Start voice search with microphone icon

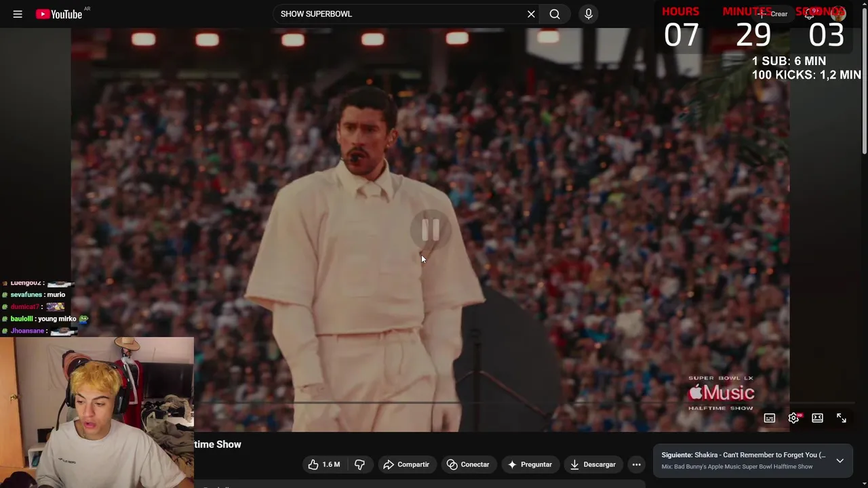point(589,14)
